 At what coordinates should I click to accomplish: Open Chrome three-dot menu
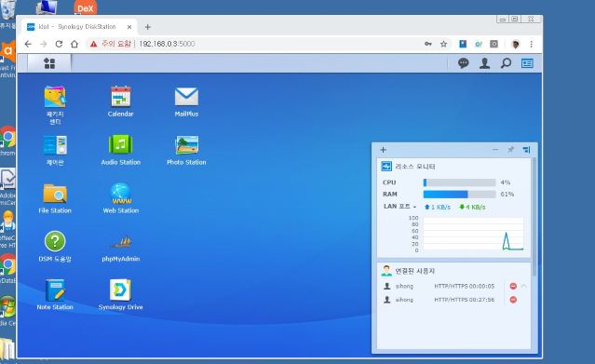pos(532,44)
